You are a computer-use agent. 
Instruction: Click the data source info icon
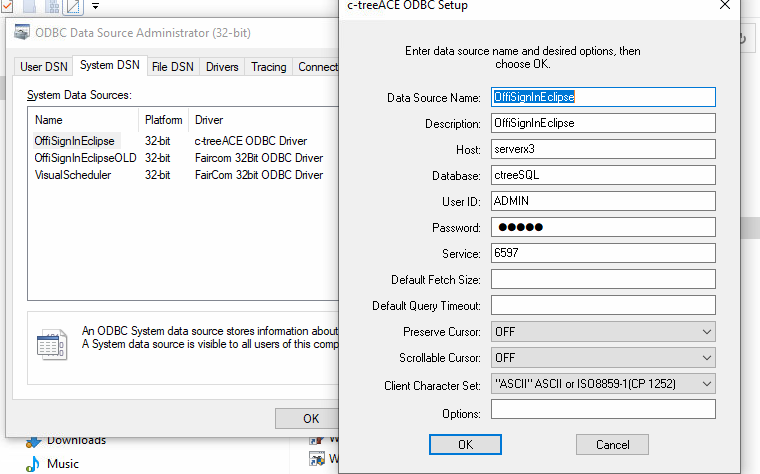(x=52, y=345)
